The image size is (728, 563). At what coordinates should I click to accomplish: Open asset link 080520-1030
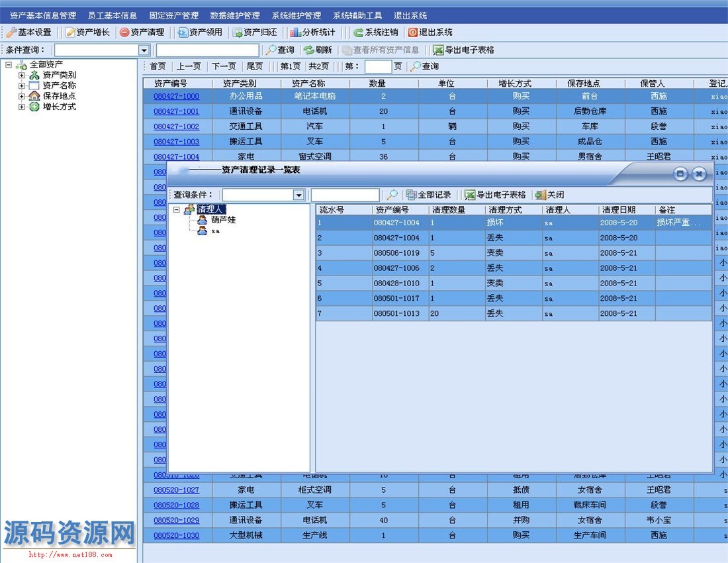tap(177, 535)
